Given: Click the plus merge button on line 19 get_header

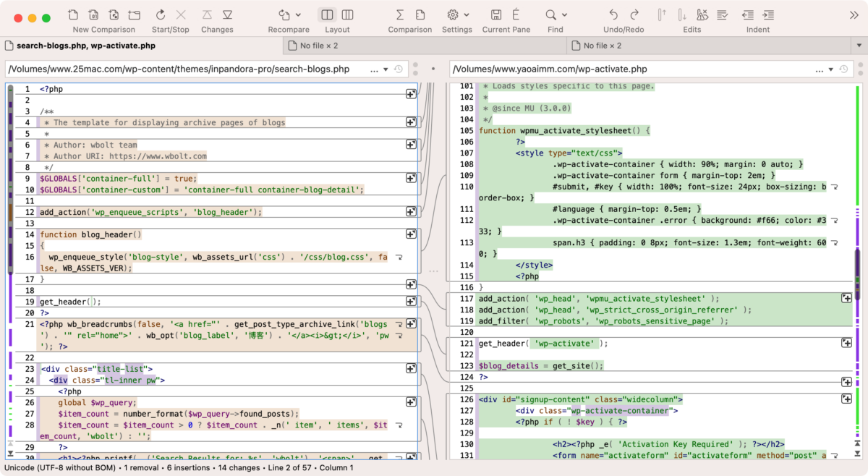Looking at the screenshot, I should tap(410, 302).
